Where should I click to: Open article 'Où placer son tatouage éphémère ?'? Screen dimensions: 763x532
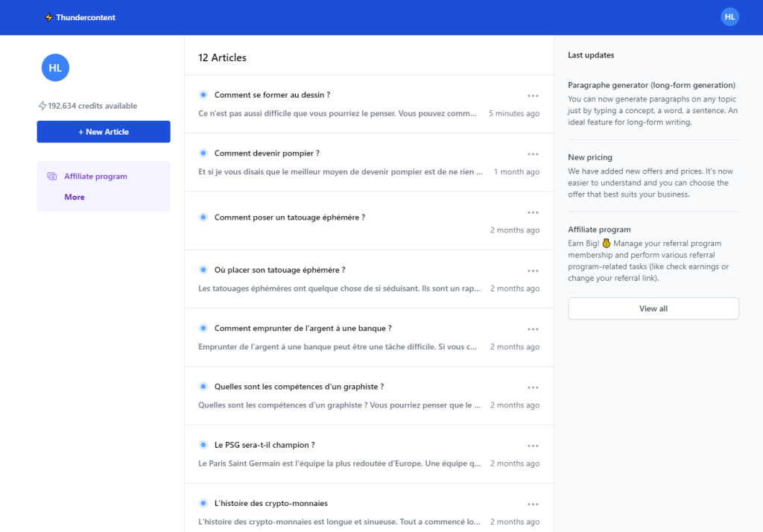(279, 270)
